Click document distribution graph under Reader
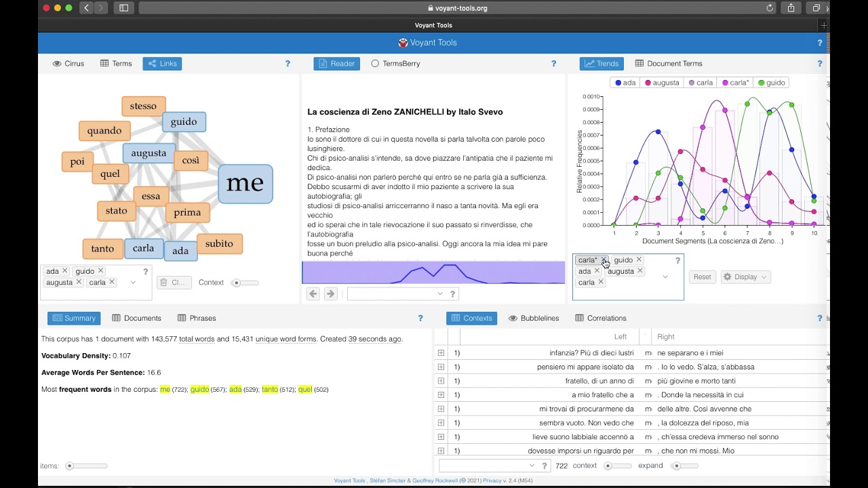 point(433,273)
